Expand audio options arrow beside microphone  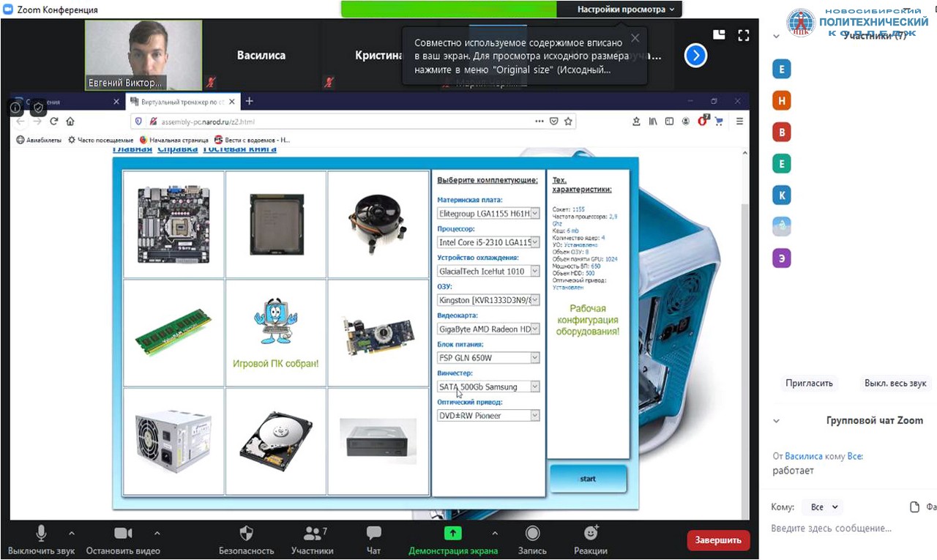(71, 533)
